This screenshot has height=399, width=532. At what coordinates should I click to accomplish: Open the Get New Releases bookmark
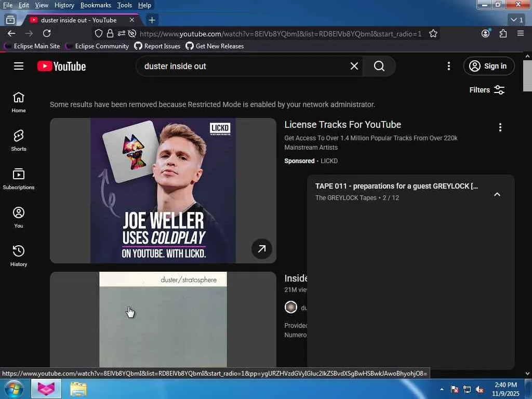tap(215, 46)
